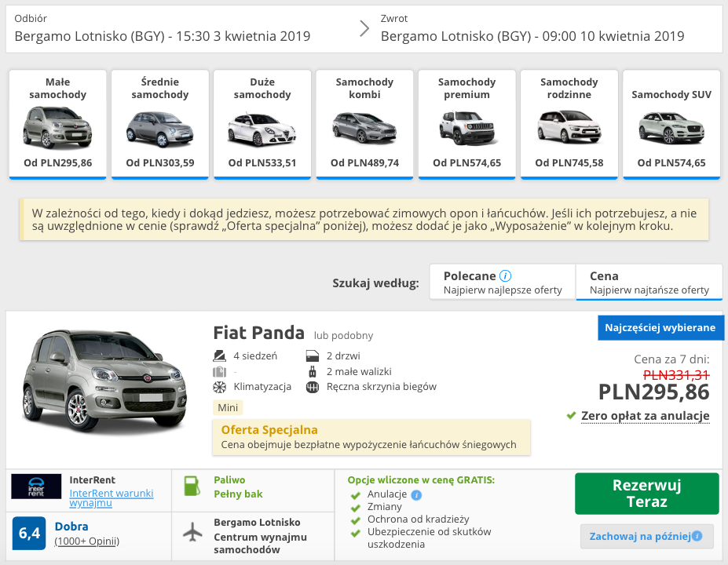The image size is (728, 565).
Task: Click the Cena za 7 dni label
Action: coord(671,359)
